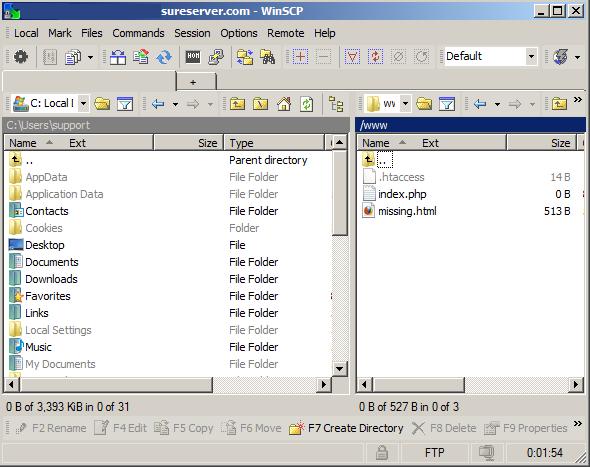This screenshot has height=467, width=590.
Task: Click the Select Files plus icon
Action: tap(300, 57)
